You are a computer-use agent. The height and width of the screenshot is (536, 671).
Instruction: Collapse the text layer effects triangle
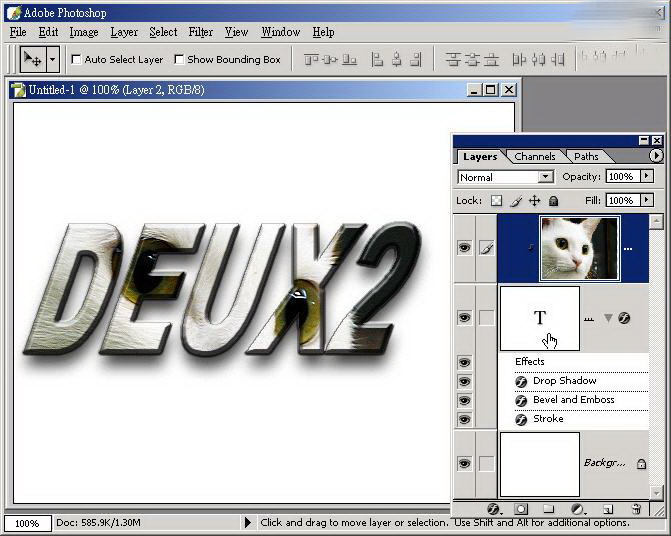608,318
